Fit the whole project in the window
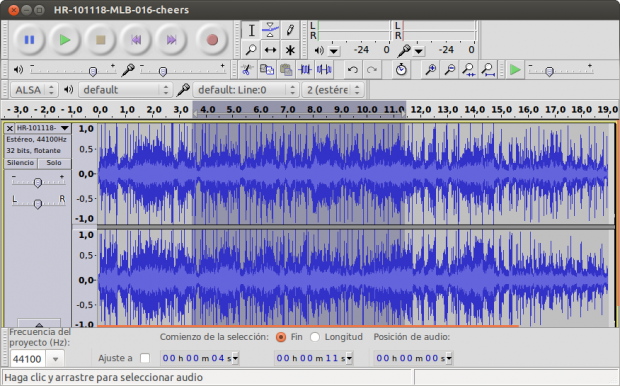Viewport: 620px width, 386px height. coord(488,70)
